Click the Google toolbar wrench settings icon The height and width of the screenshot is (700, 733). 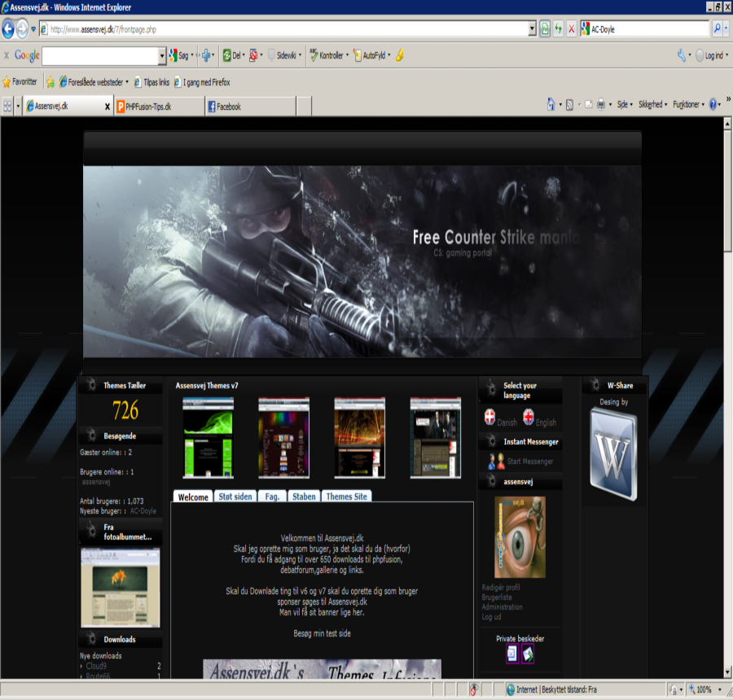tap(682, 55)
